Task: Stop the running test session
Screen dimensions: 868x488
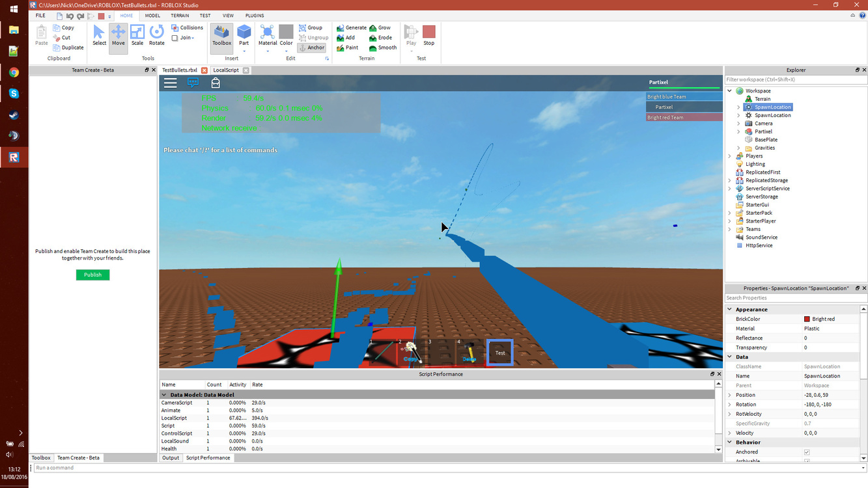Action: coord(428,35)
